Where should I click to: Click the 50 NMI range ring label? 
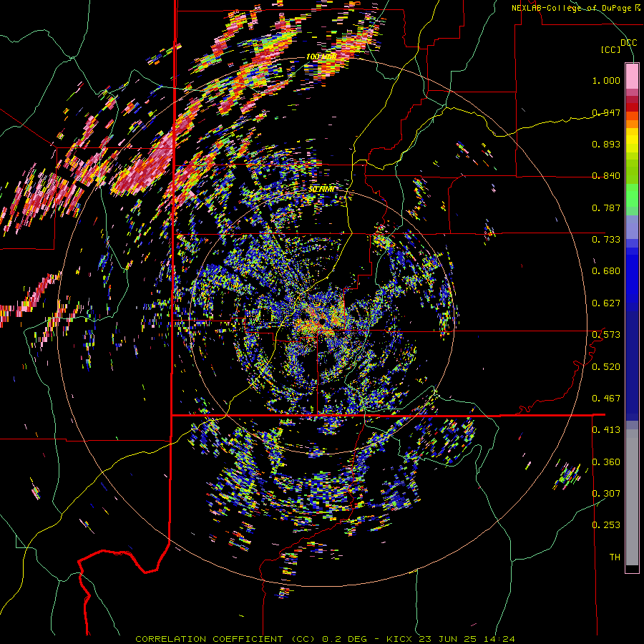click(321, 189)
